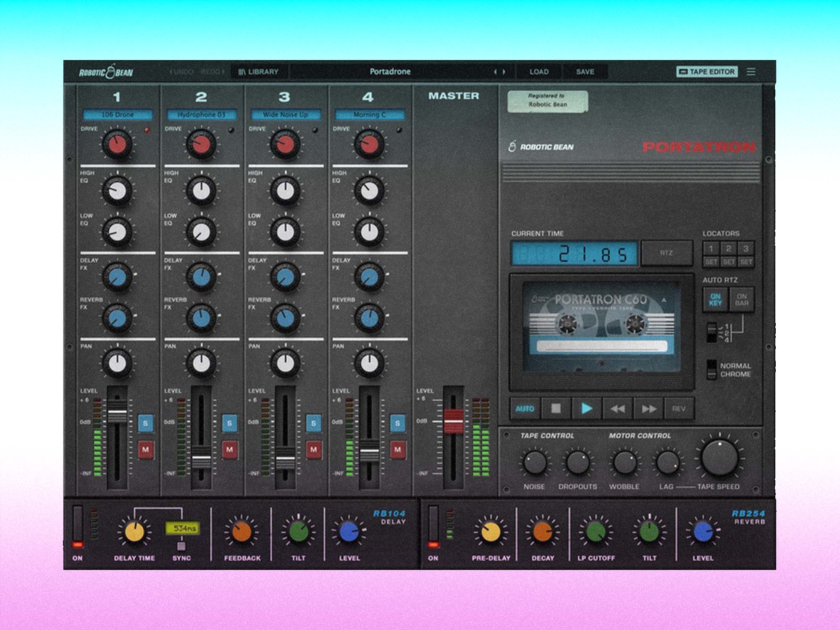Image resolution: width=840 pixels, height=630 pixels.
Task: Open track 1 sample selector 106 Drone
Action: 118,115
